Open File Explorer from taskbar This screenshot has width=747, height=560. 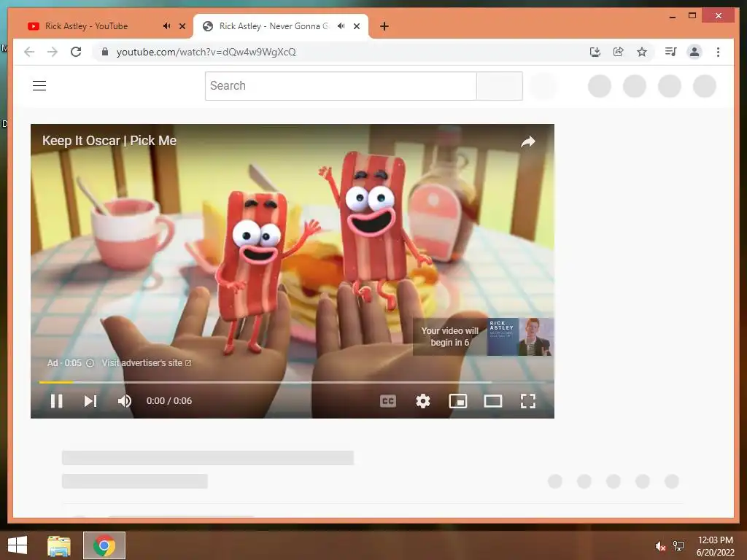[59, 545]
